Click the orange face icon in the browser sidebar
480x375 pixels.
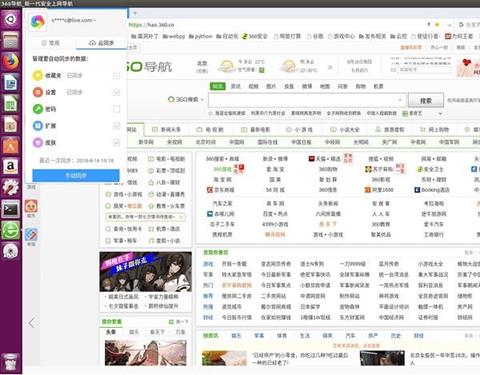(x=31, y=206)
